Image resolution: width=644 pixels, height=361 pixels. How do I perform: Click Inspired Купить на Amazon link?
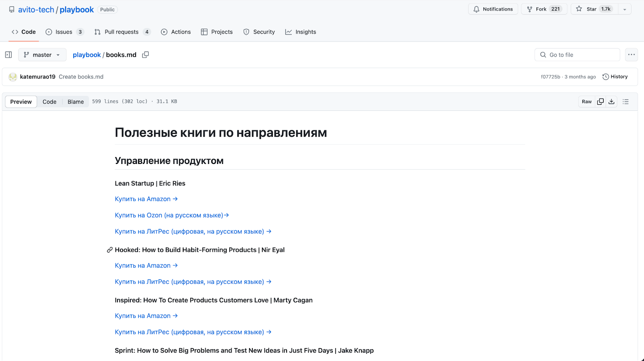click(x=146, y=316)
